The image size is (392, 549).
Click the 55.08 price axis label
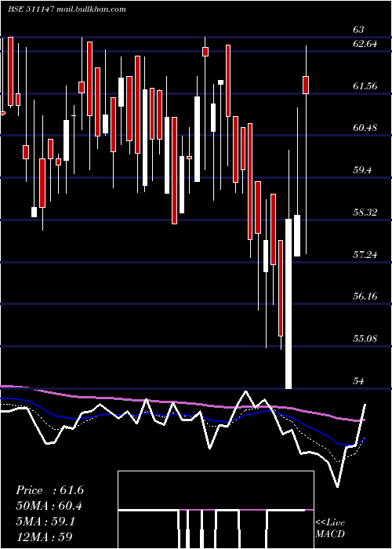(x=365, y=339)
